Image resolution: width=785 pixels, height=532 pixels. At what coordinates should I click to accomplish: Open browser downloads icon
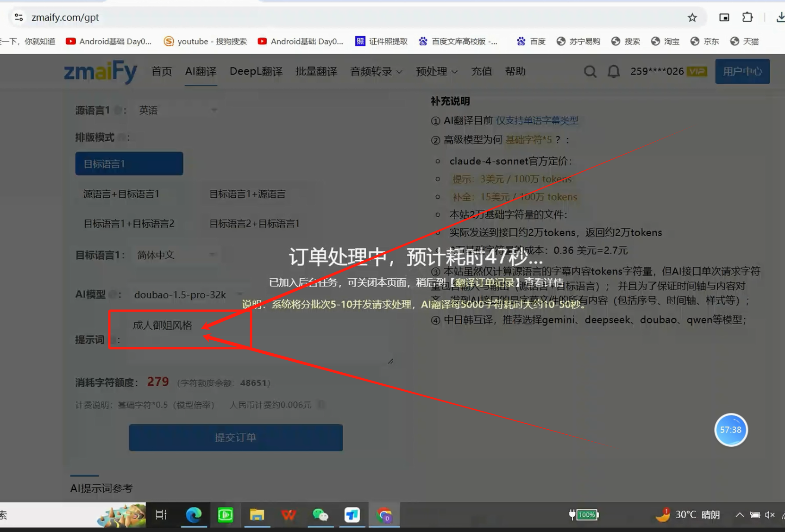[x=780, y=18]
